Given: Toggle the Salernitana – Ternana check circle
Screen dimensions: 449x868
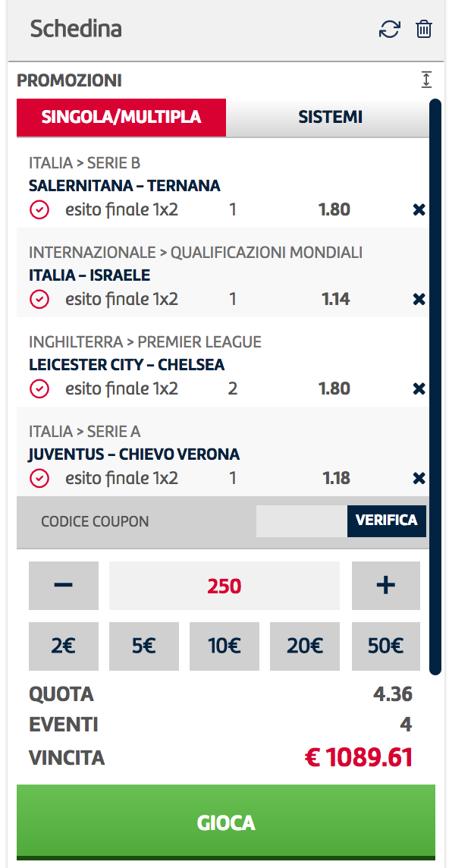Looking at the screenshot, I should click(x=39, y=210).
